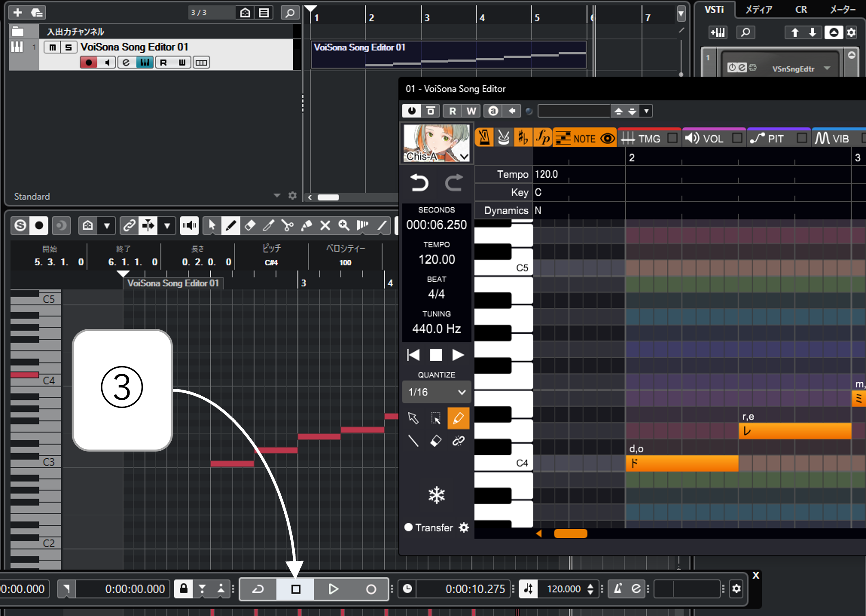The image size is (866, 616).
Task: Select VoiSona arrow selection tool
Action: [413, 418]
